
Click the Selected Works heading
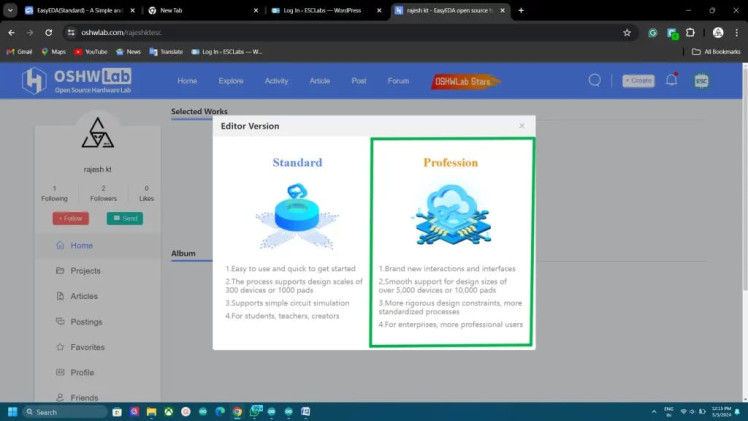click(199, 111)
